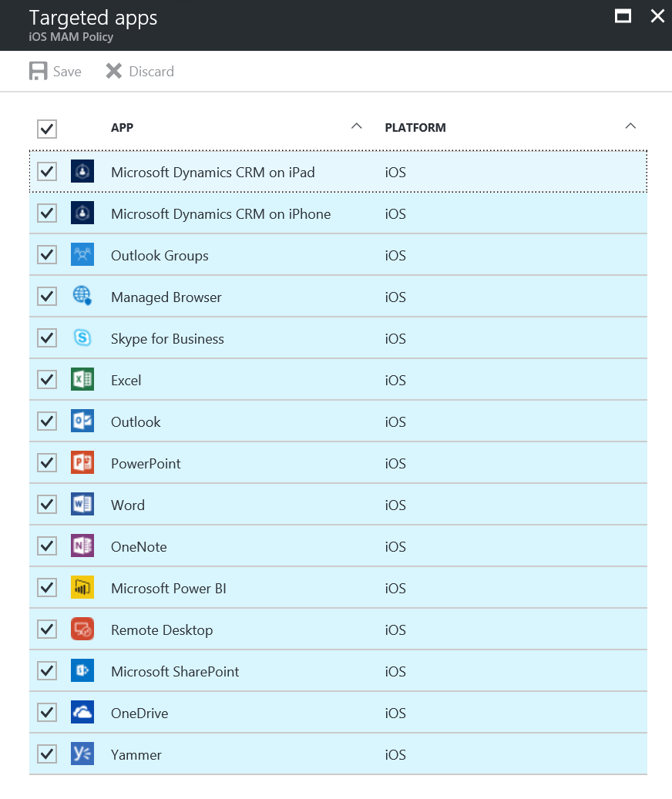Click the Managed Browser globe icon
The image size is (672, 799).
[82, 297]
